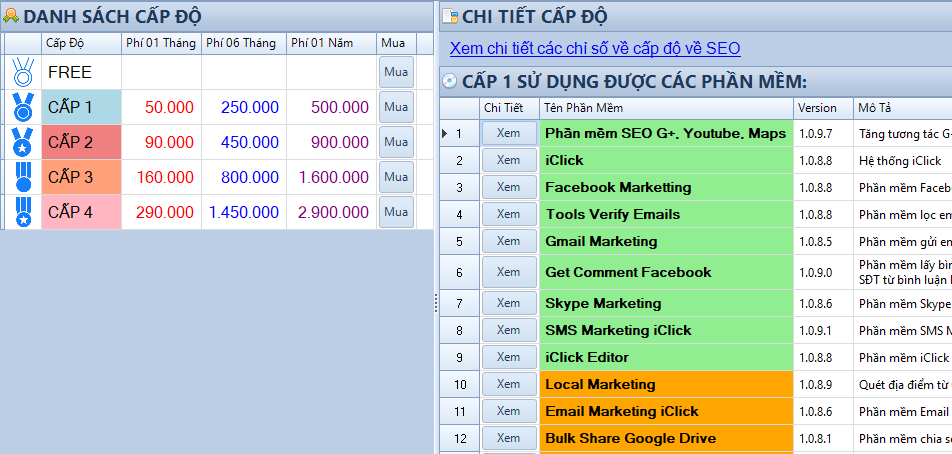Screen dimensions: 952x454
Task: Select the CẤP 4 level cell
Action: [x=81, y=212]
